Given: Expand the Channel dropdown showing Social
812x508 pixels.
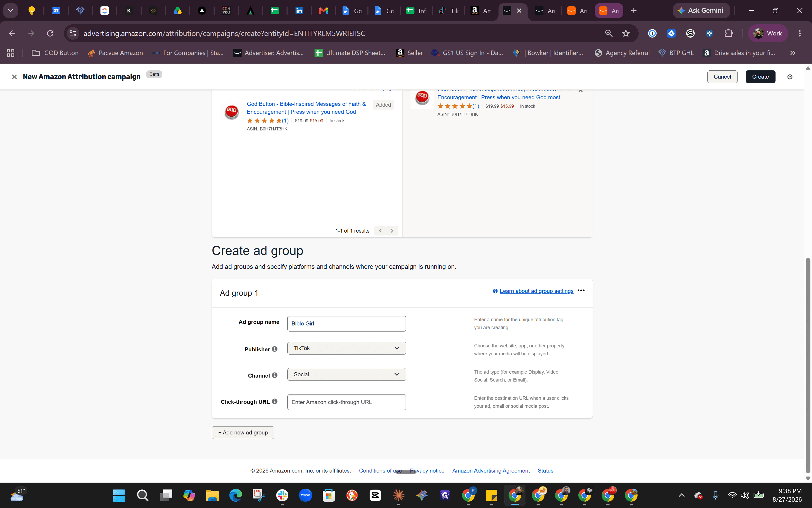Looking at the screenshot, I should [x=347, y=374].
